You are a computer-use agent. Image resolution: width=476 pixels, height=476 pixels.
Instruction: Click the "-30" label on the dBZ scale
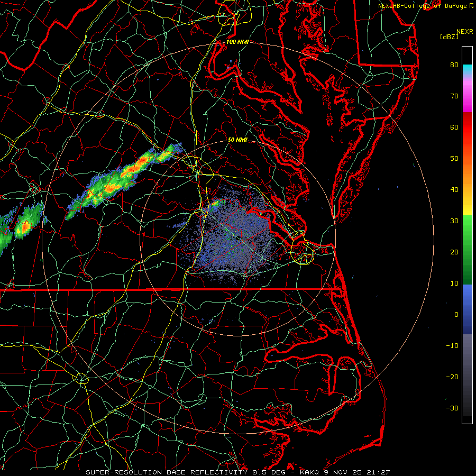coord(452,408)
